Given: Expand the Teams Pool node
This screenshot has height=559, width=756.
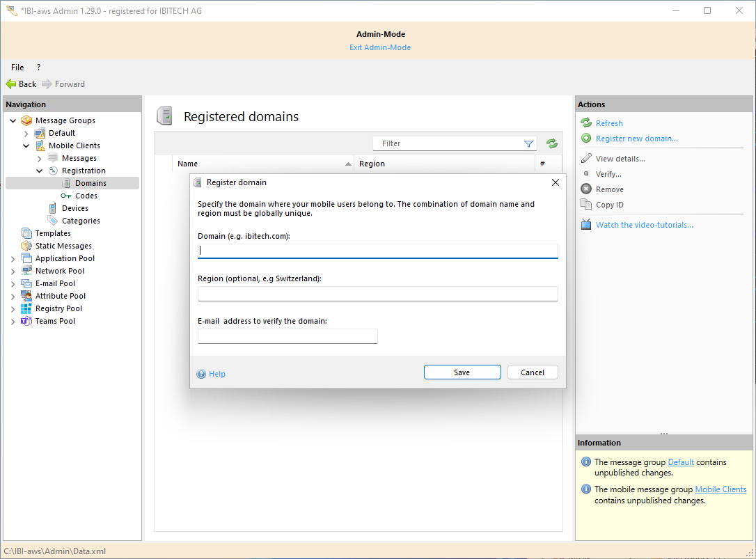Looking at the screenshot, I should click(x=13, y=321).
